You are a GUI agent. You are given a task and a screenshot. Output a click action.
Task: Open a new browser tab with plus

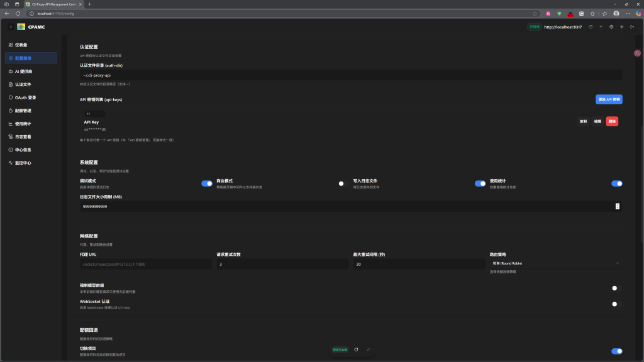point(89,4)
